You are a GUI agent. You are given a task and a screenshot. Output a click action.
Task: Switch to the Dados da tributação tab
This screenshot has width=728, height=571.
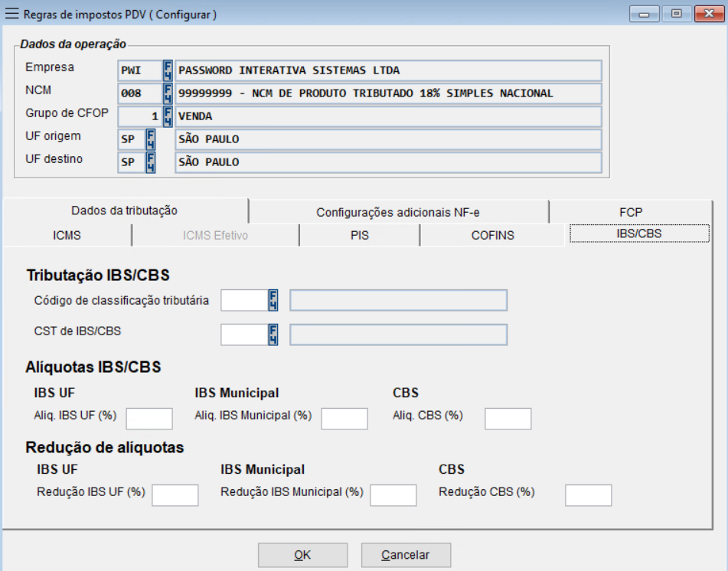(125, 210)
